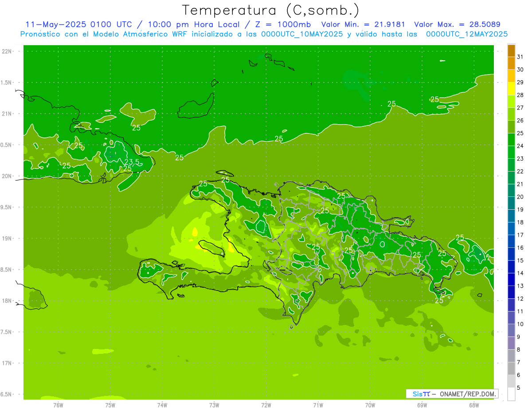Pick the green swatch between 24 and 25
Image resolution: width=532 pixels, height=411 pixels.
pyautogui.click(x=511, y=140)
